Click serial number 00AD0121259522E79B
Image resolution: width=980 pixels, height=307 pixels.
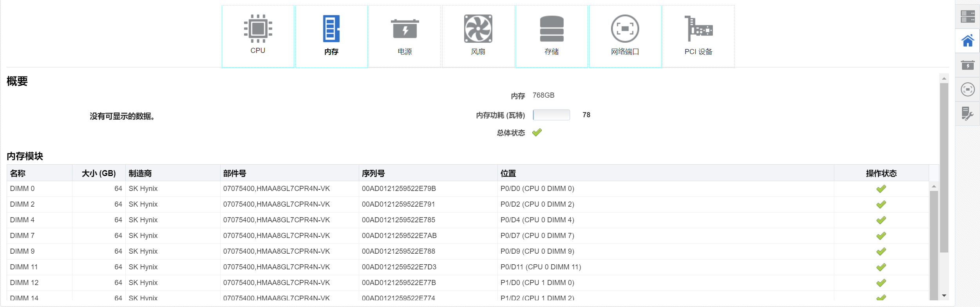(x=399, y=189)
